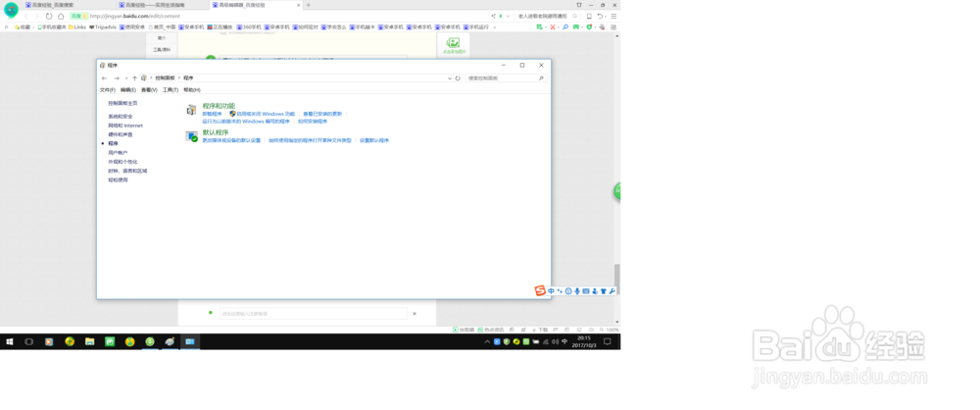Open the 360手机 bookmark

(x=249, y=26)
